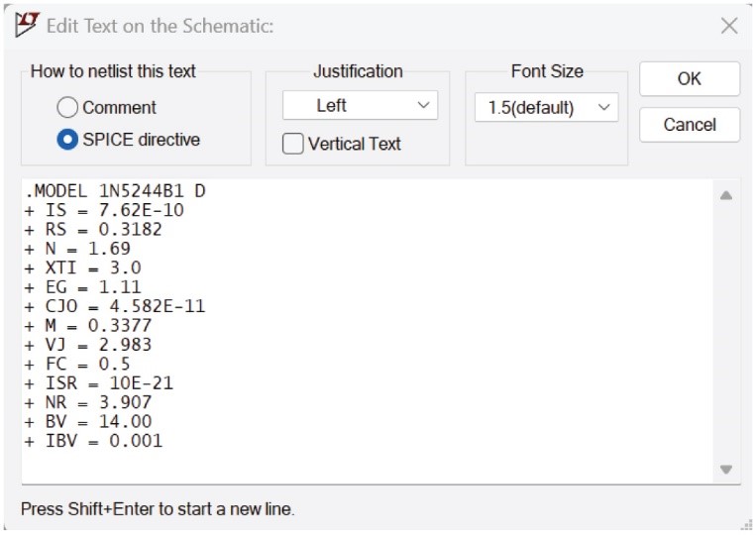Choose the SPICE directive radio button
This screenshot has width=756, height=535.
point(68,140)
